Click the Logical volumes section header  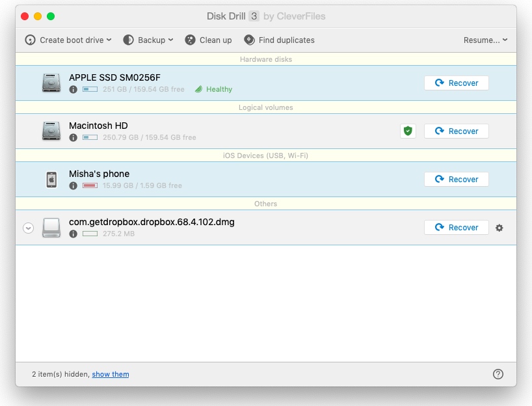pyautogui.click(x=265, y=107)
